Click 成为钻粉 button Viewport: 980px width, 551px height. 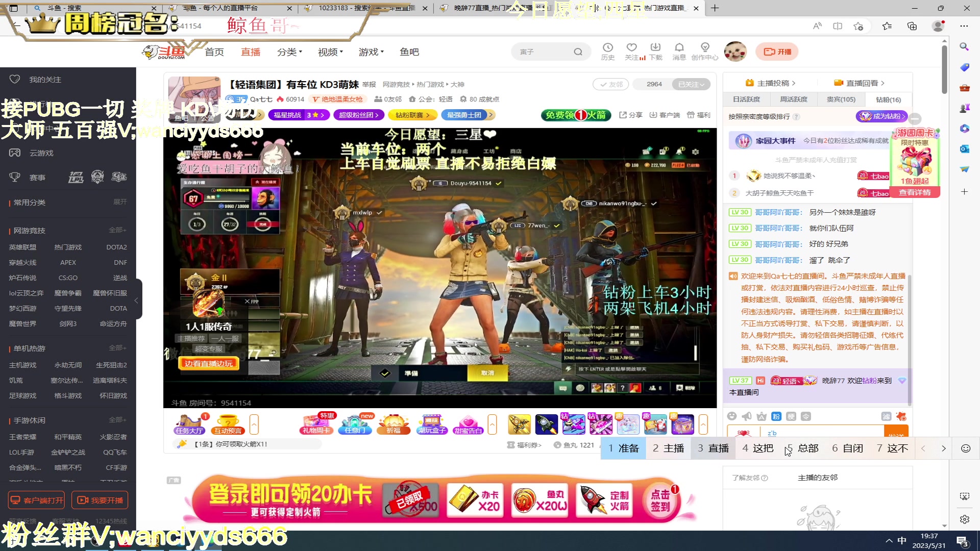[881, 116]
